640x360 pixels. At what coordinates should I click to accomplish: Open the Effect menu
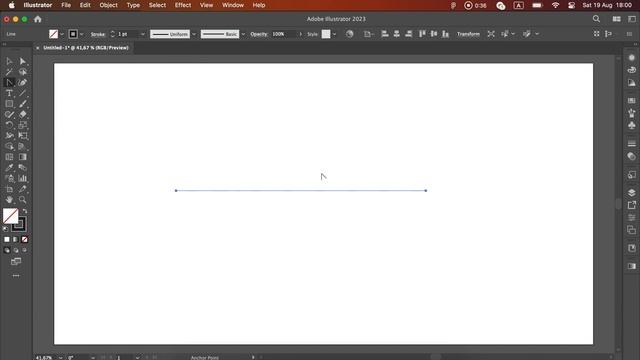coord(183,5)
